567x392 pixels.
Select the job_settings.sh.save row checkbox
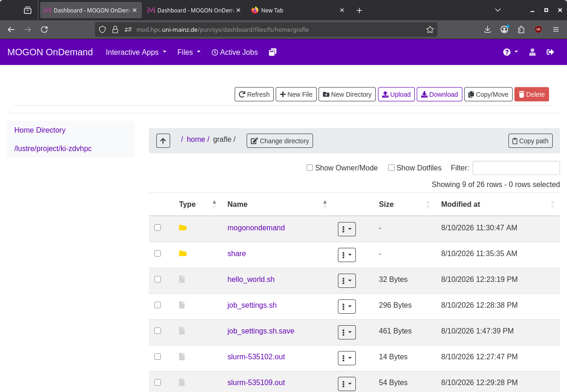[158, 331]
